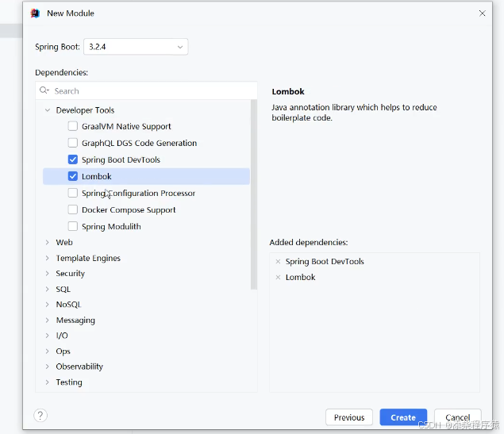504x434 pixels.
Task: Expand the NoSQL category
Action: [48, 304]
